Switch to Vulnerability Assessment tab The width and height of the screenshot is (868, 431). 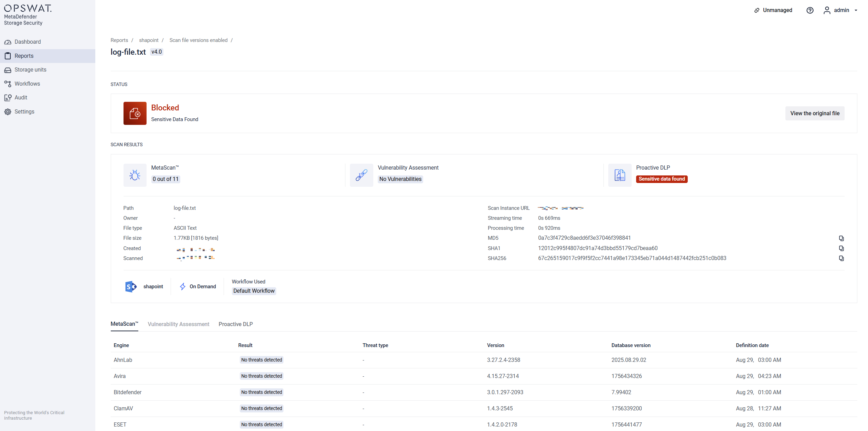coord(178,324)
